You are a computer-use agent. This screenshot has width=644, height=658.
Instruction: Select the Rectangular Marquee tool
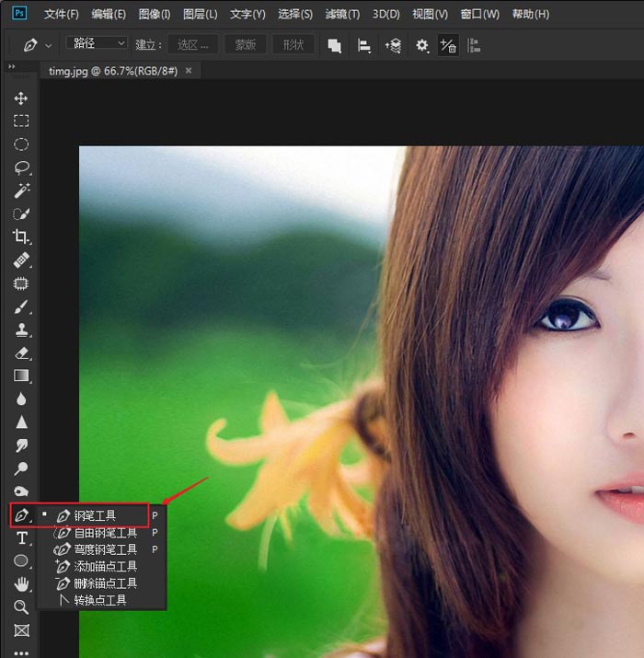20,121
